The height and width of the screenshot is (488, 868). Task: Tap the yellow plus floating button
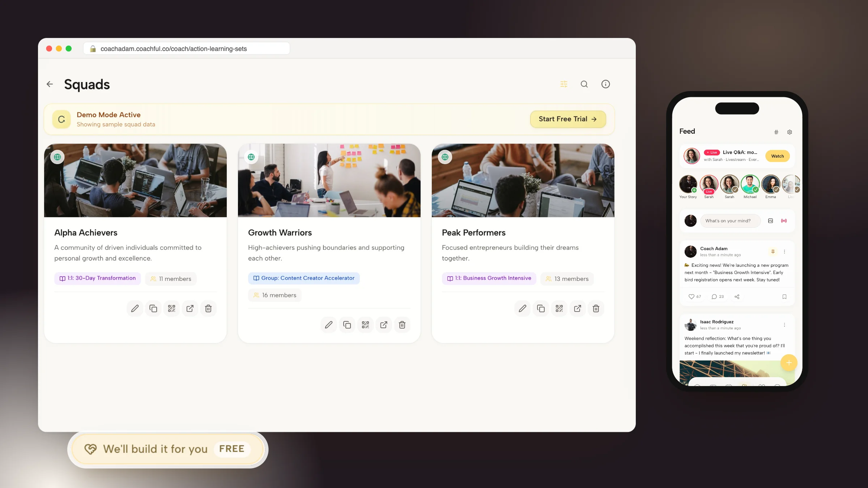[x=789, y=363]
